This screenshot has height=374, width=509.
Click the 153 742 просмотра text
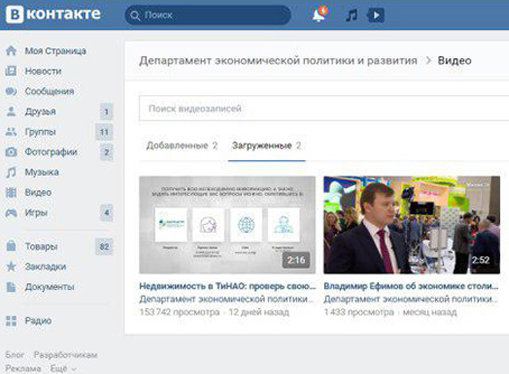[x=179, y=312]
